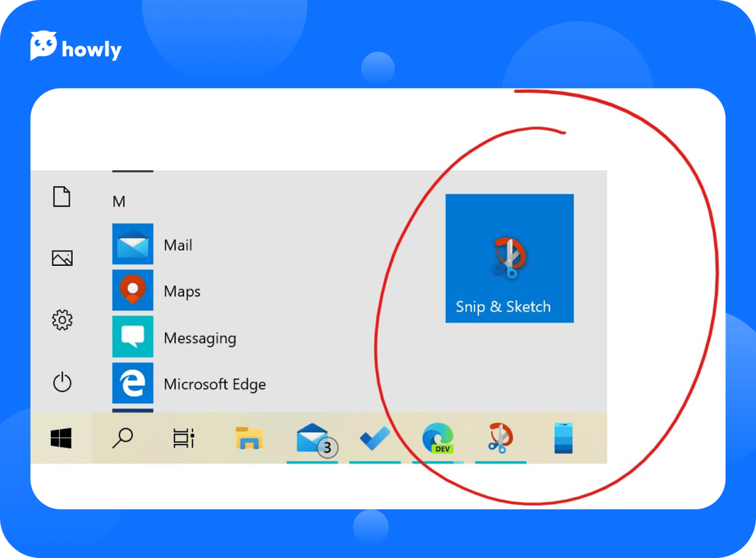
Task: Click the taskbar Search magnifier icon
Action: [123, 437]
